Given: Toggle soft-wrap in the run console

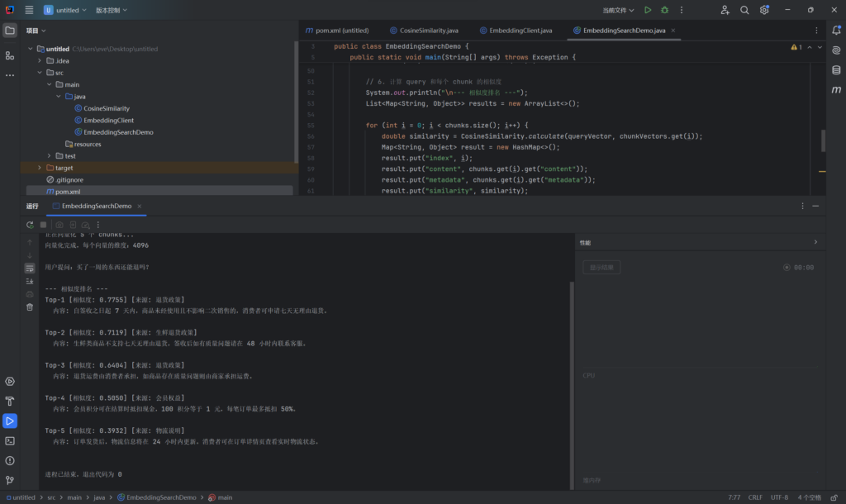Looking at the screenshot, I should click(x=30, y=269).
